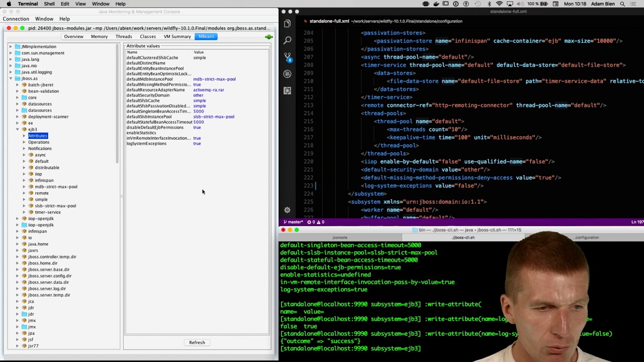Switch to the Threads tab
The width and height of the screenshot is (644, 362).
(x=123, y=37)
